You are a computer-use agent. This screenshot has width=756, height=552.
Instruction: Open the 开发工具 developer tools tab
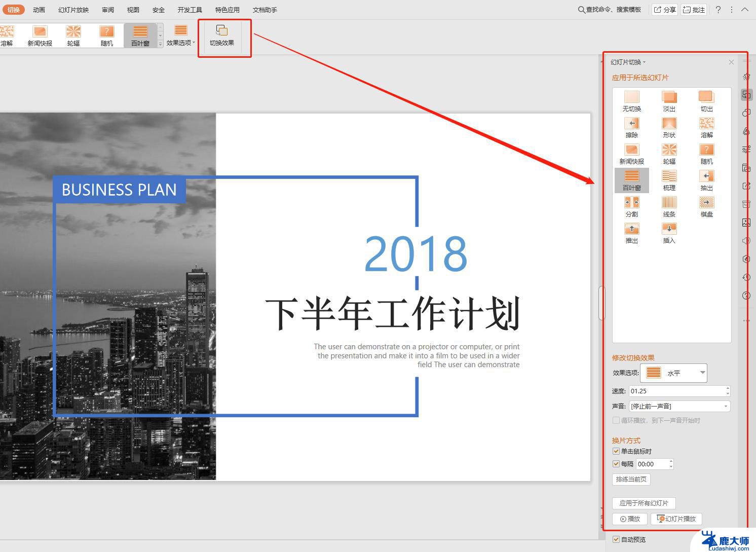(x=190, y=10)
